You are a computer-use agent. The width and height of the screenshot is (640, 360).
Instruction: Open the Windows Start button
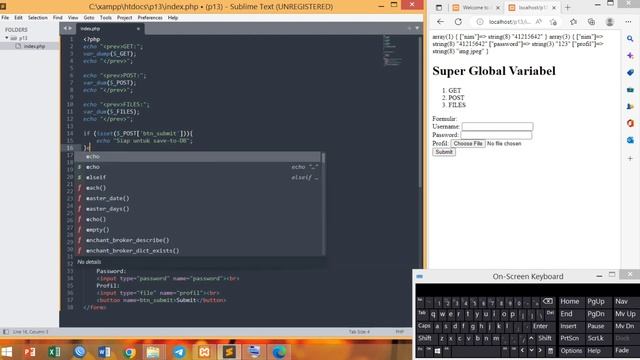(7, 352)
